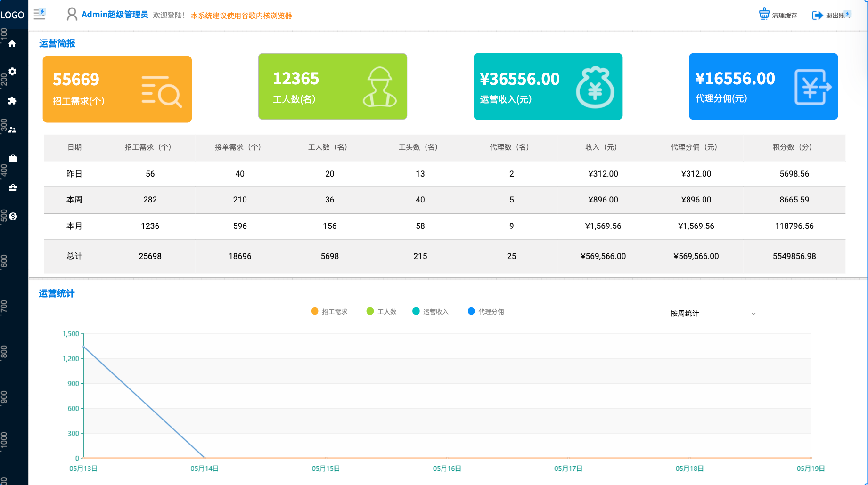Select the 总计 row label
The width and height of the screenshot is (868, 485).
[x=74, y=256]
